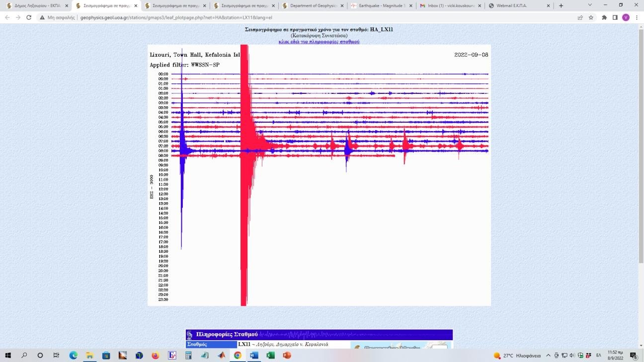Viewport: 644px width, 362px height.
Task: Click the URL address bar
Action: point(298,17)
